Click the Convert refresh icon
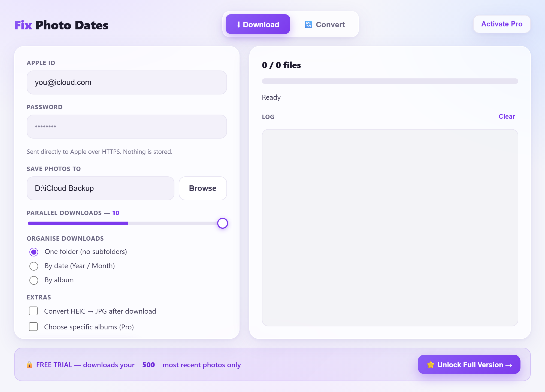545x392 pixels. click(308, 24)
